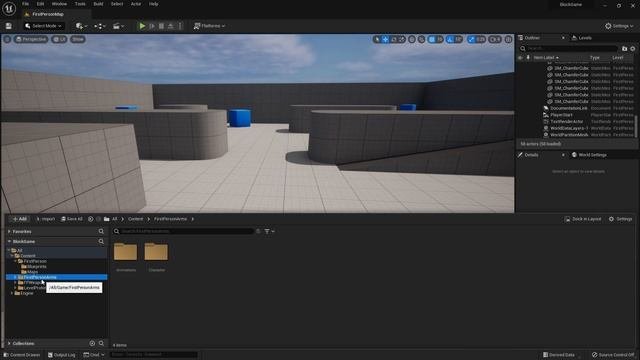Change the rotation snap angle value
Viewport: 640px width, 360px height.
click(458, 39)
